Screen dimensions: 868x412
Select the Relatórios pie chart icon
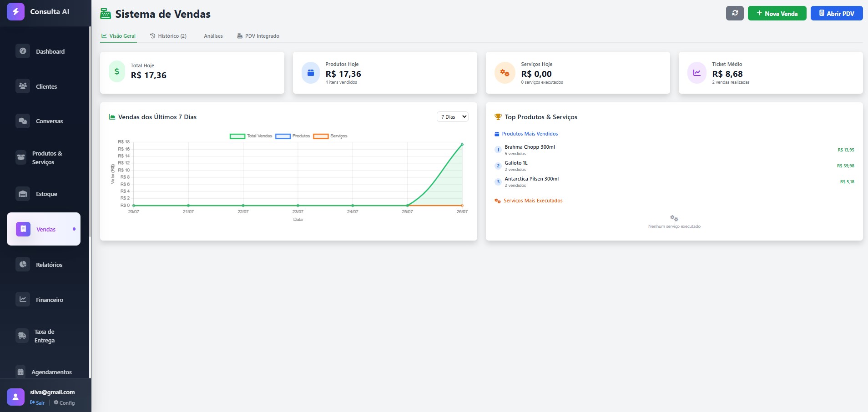point(23,264)
